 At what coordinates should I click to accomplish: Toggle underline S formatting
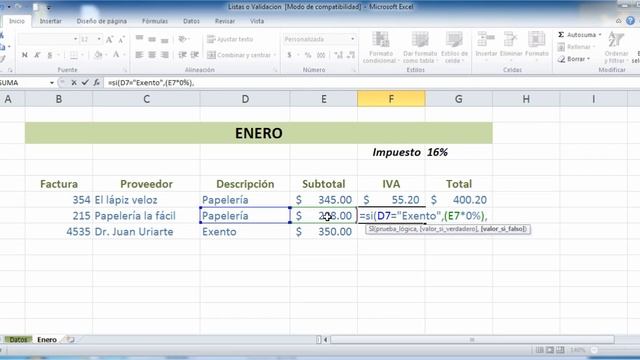tap(50, 55)
